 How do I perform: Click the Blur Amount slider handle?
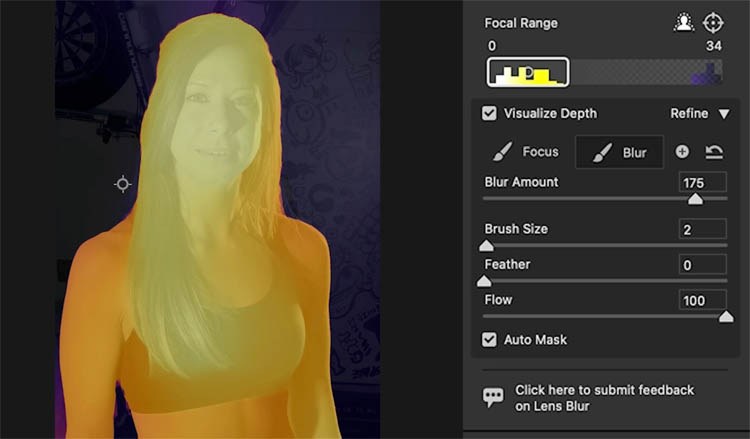[x=695, y=198]
